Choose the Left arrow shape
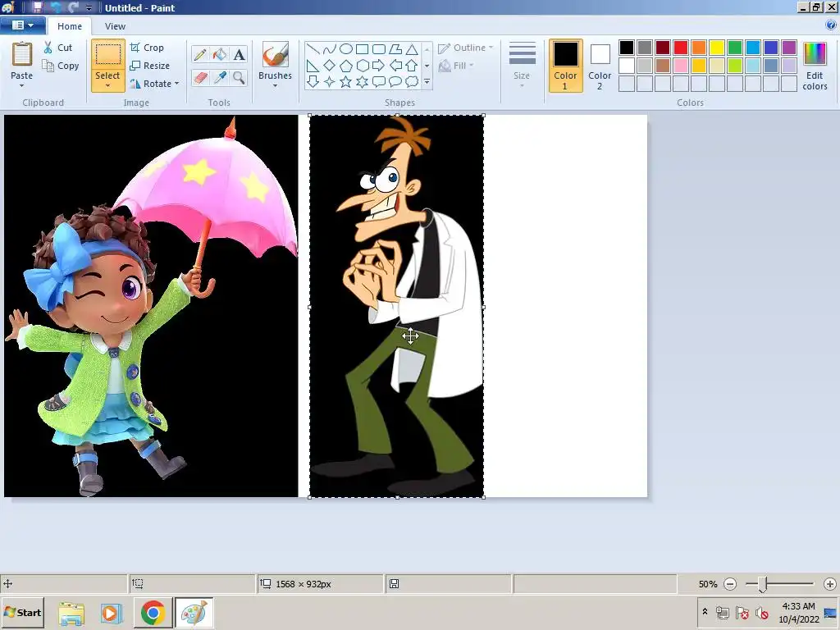 coord(395,66)
